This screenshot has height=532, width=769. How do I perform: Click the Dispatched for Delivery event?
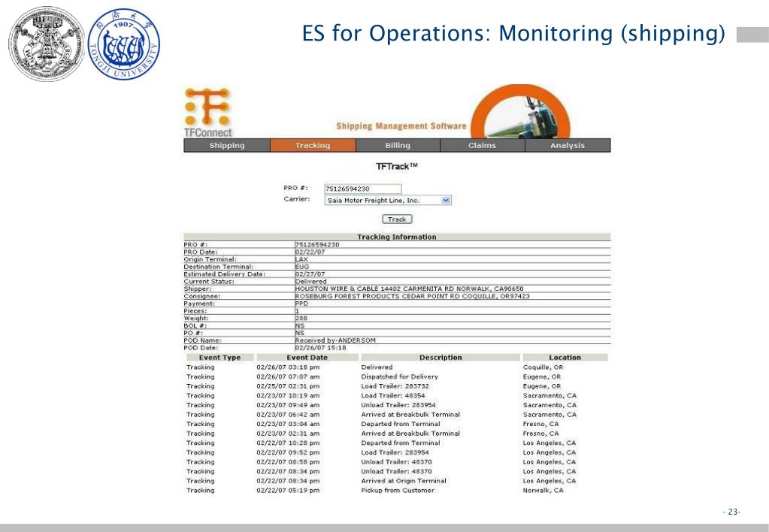point(399,376)
